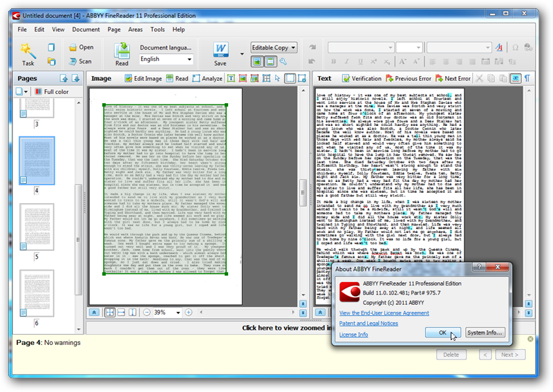This screenshot has height=392, width=553.
Task: Click the stacked documents icon below new document
Action: point(51,62)
